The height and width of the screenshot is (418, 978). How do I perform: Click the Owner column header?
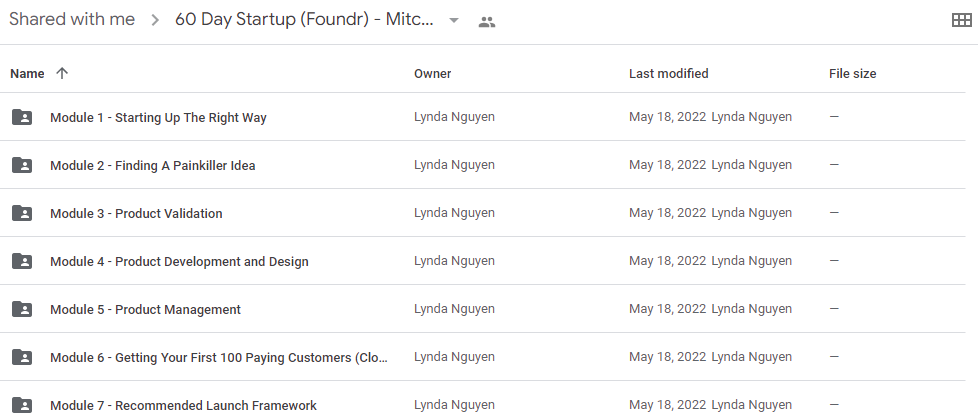(433, 74)
